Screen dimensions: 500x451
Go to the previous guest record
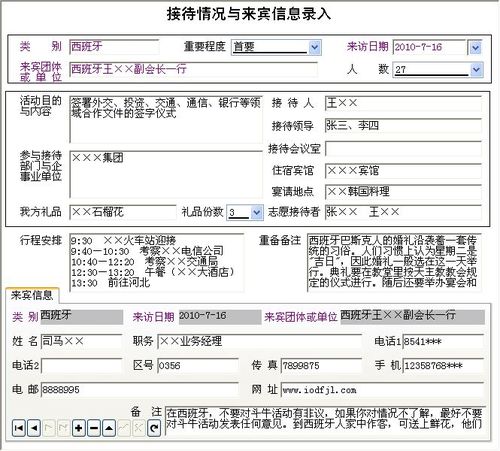[34, 428]
